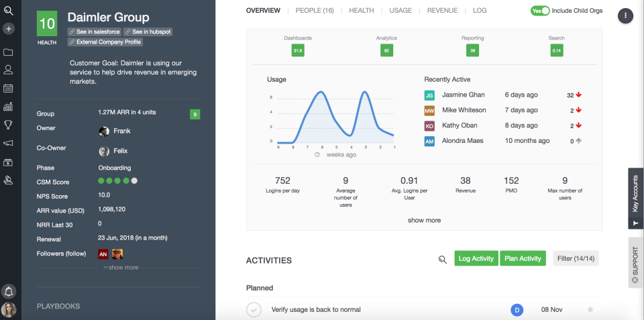Click Jasmine Ghan's name

(464, 95)
